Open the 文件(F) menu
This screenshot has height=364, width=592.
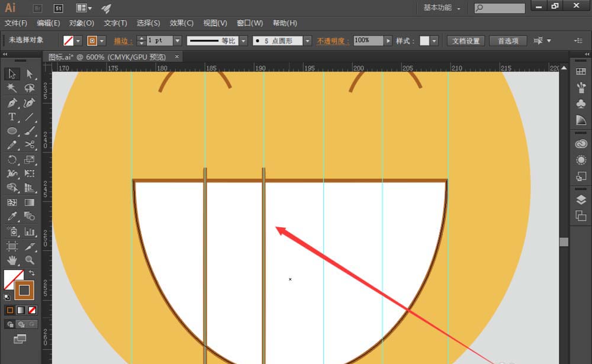16,23
